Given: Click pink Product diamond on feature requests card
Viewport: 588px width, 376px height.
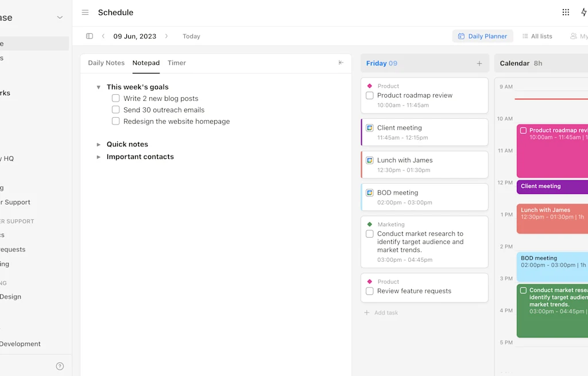Looking at the screenshot, I should tap(369, 281).
